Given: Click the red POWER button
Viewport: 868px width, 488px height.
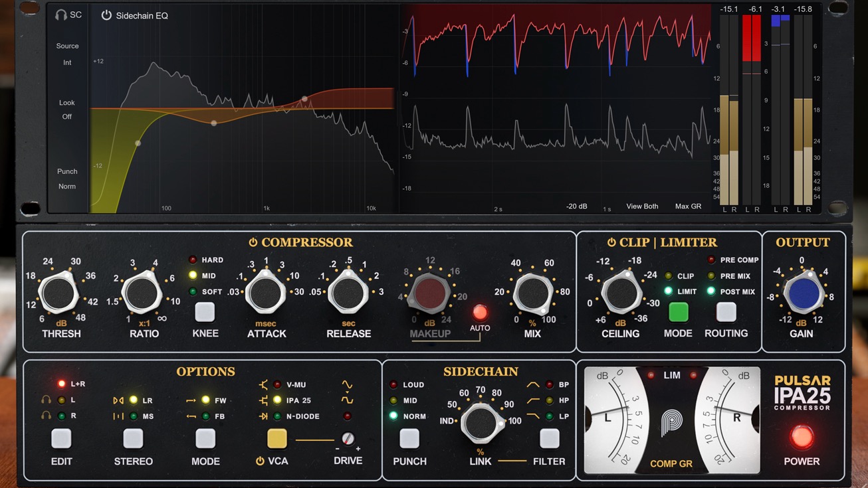Looking at the screenshot, I should pos(802,437).
